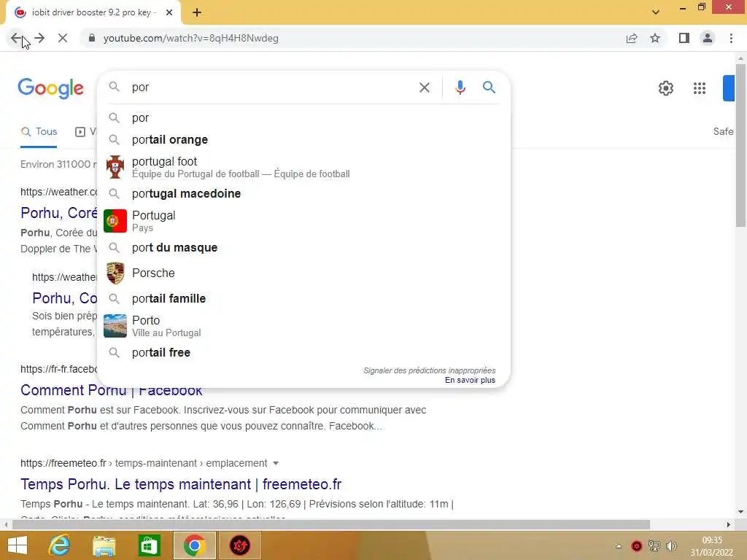Image resolution: width=747 pixels, height=560 pixels.
Task: Launch Internet Explorer from the taskbar
Action: pos(60,545)
